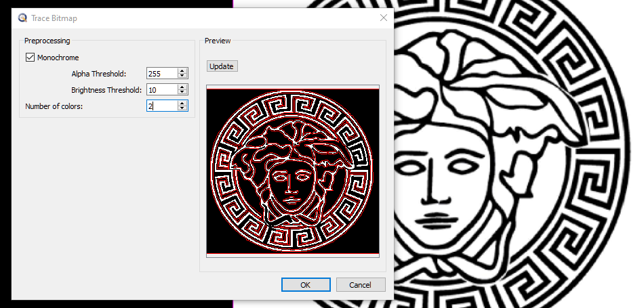Viewport: 644px width, 308px height.
Task: Click the Alpha Threshold value field
Action: click(x=161, y=73)
